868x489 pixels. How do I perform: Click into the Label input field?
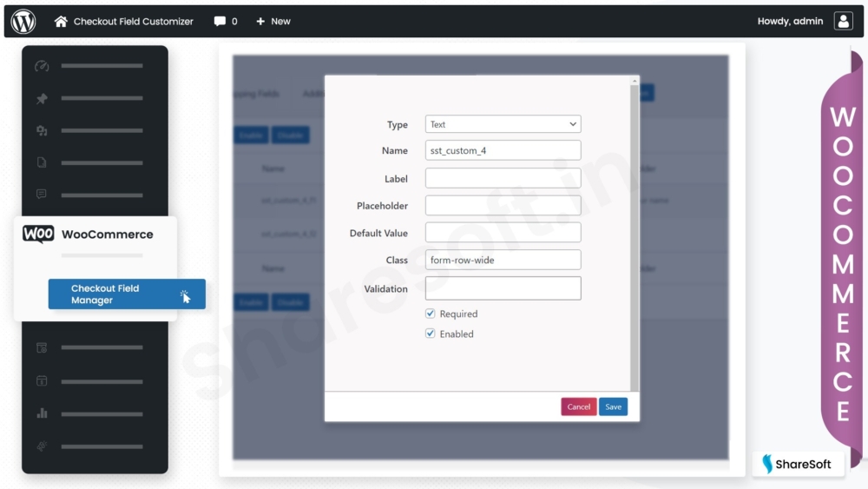[x=503, y=178]
